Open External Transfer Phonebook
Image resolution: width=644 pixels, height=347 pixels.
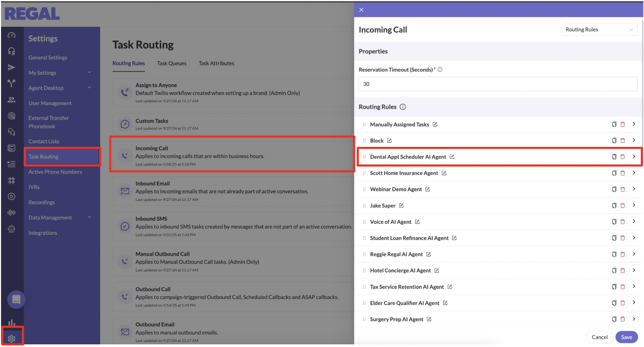coord(49,122)
